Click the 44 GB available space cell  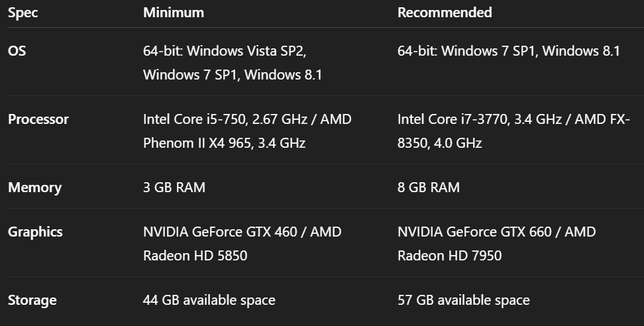click(209, 300)
